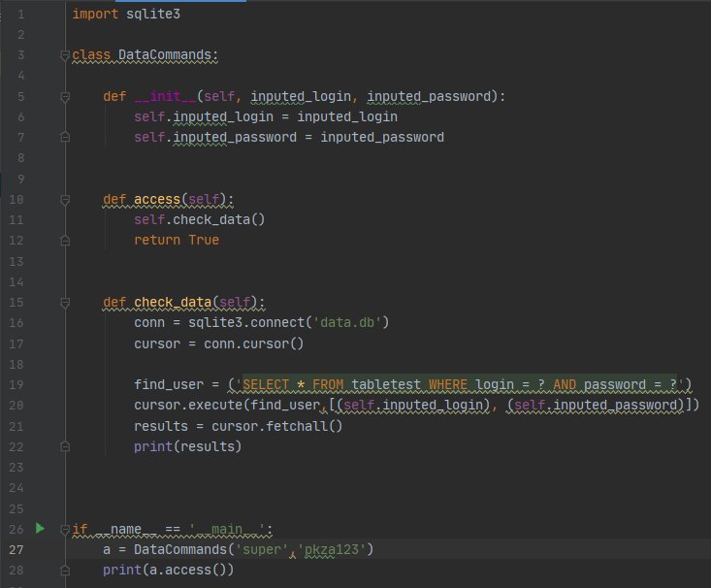Click inputed_password parameter in __init__ signature
The image size is (711, 588).
click(429, 96)
